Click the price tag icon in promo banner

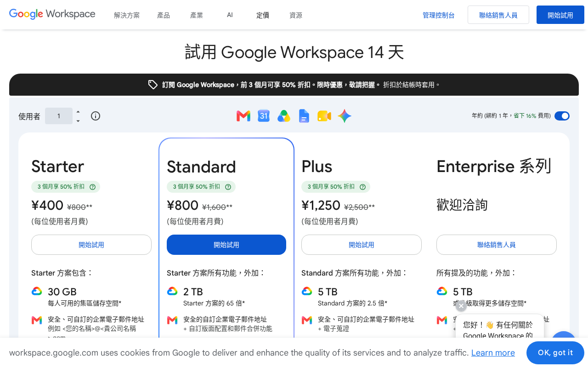tap(153, 85)
